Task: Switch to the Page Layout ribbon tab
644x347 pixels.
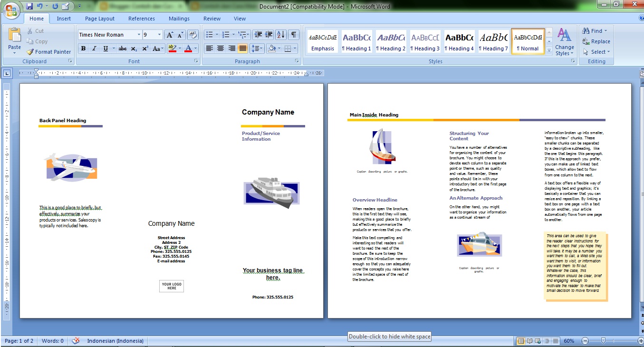Action: [99, 19]
